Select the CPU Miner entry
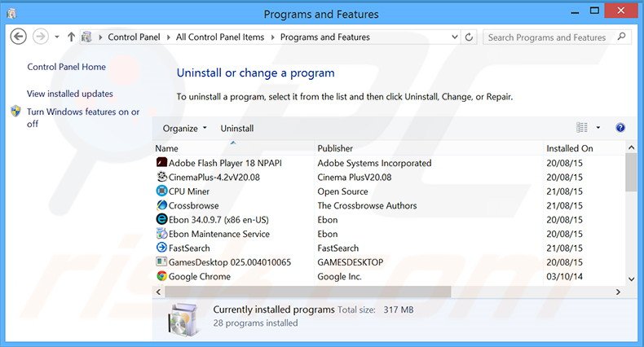The image size is (644, 347). tap(189, 191)
